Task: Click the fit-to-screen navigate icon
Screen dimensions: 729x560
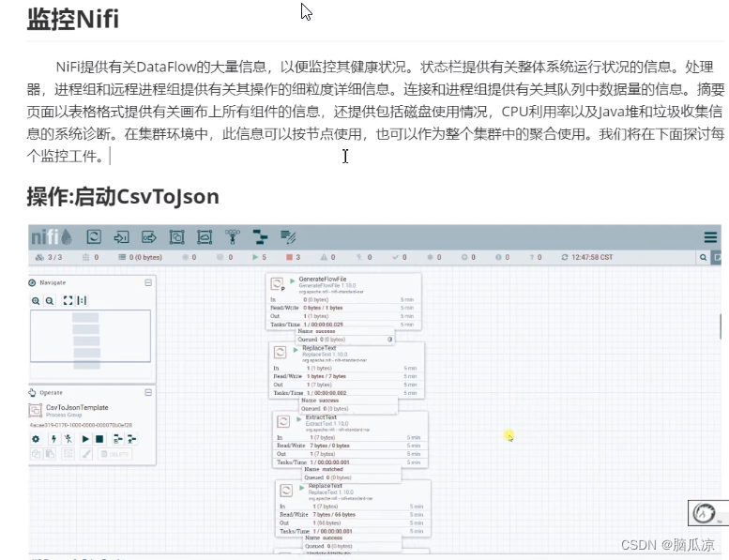Action: pyautogui.click(x=68, y=300)
